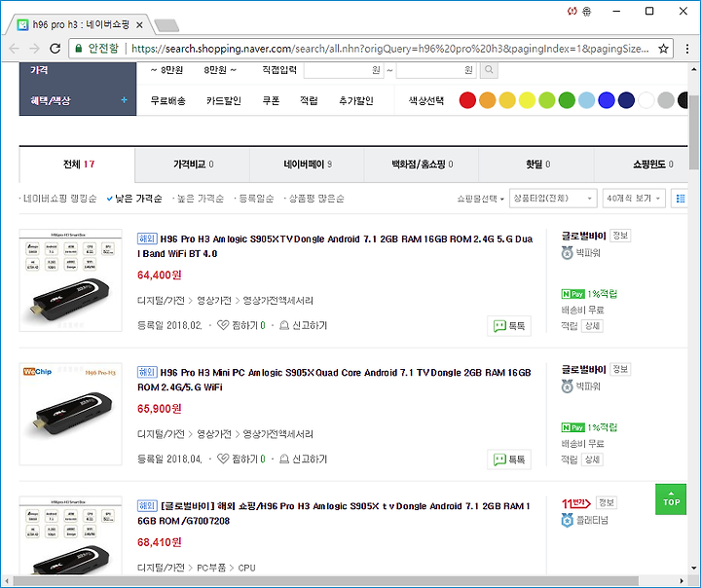
Task: Click the 플래티넘 badge icon for 11번가
Action: point(567,520)
